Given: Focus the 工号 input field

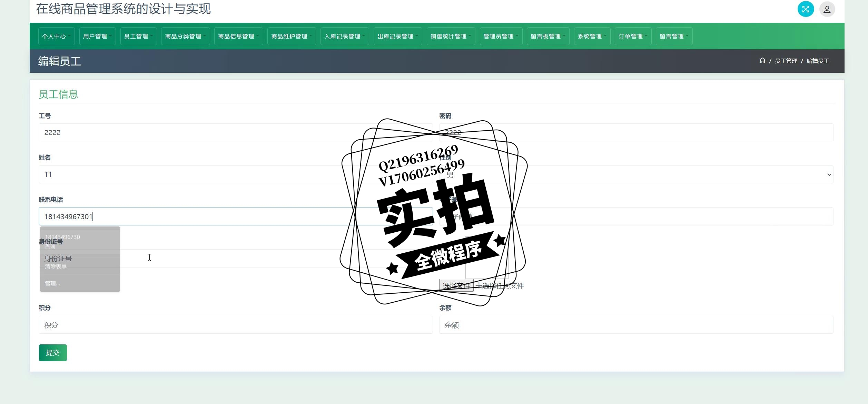Looking at the screenshot, I should pos(236,132).
